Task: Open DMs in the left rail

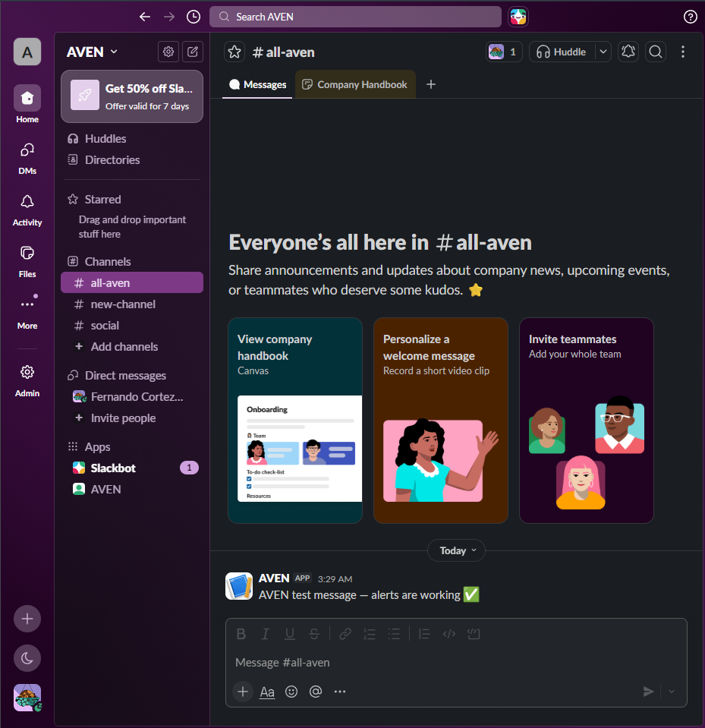Action: pos(27,158)
